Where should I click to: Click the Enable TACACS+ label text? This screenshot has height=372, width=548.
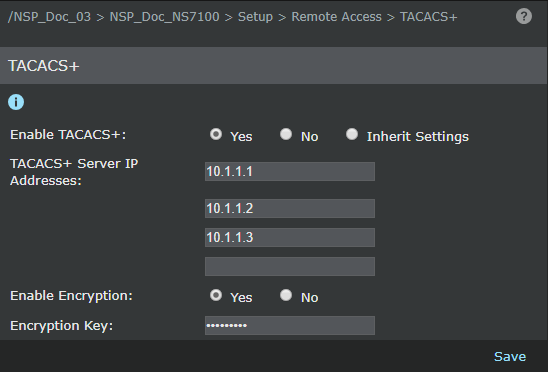(68, 135)
